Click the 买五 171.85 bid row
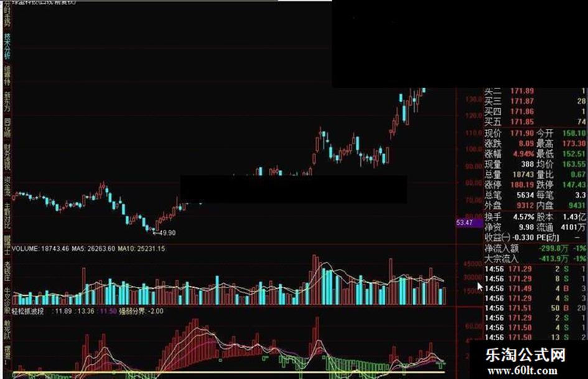The image size is (588, 379). pyautogui.click(x=535, y=122)
